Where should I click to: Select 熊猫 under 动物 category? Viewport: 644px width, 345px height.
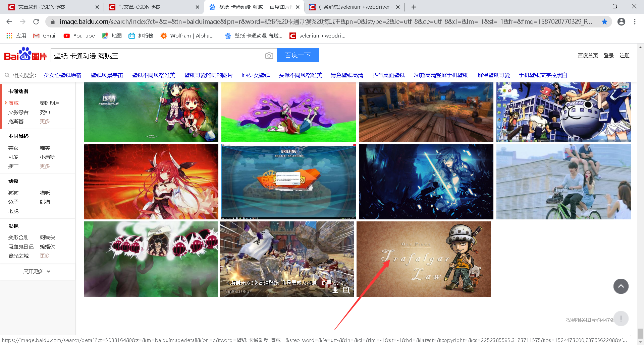[x=45, y=202]
